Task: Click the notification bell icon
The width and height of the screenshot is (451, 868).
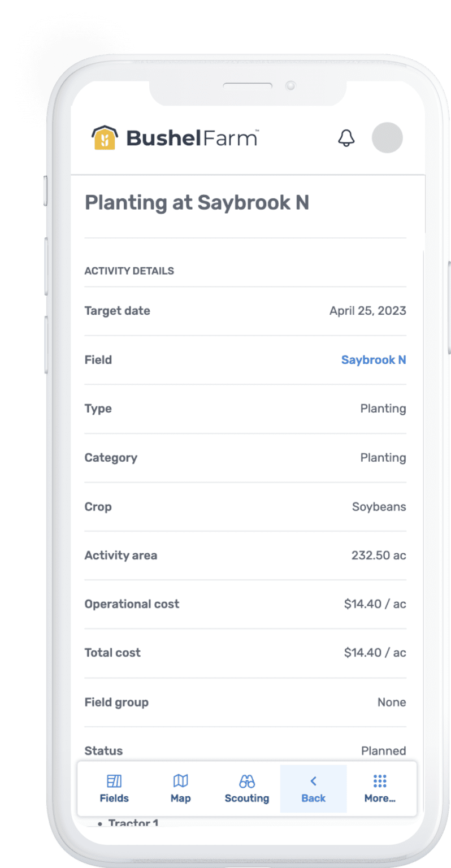Action: [x=346, y=138]
